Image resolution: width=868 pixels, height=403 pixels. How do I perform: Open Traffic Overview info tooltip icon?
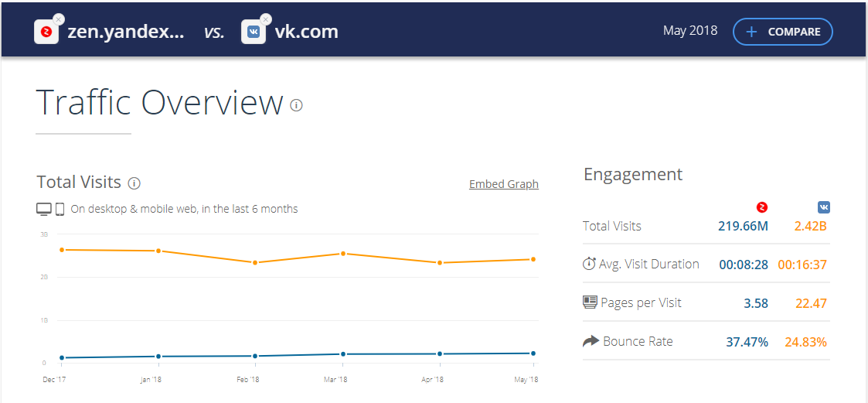pyautogui.click(x=296, y=105)
